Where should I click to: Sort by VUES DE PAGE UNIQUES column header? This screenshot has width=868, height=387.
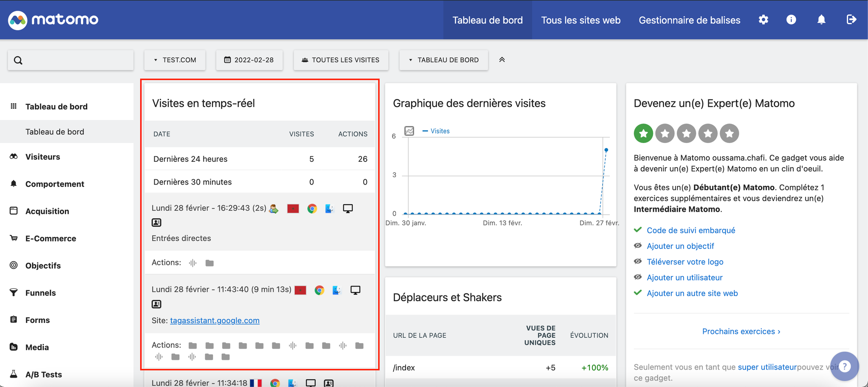[x=540, y=335]
